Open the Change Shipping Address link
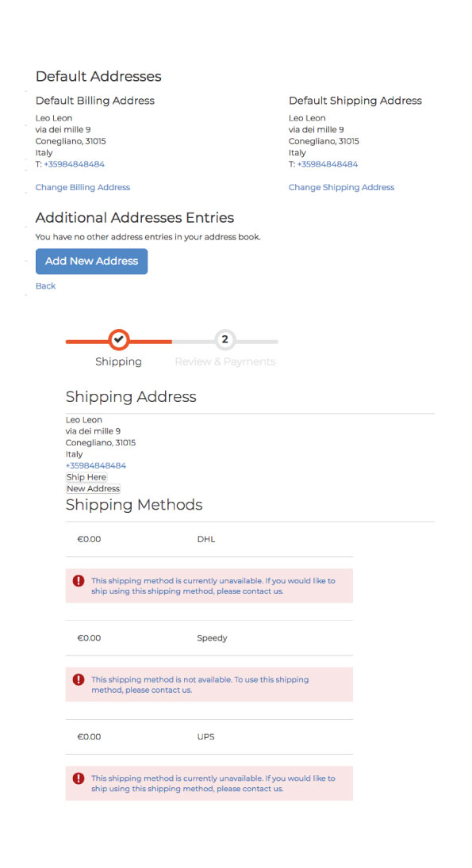 [x=341, y=187]
